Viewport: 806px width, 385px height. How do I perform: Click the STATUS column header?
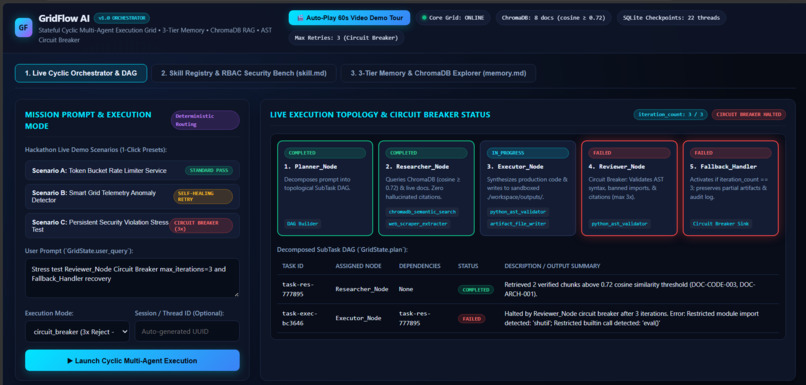(468, 266)
